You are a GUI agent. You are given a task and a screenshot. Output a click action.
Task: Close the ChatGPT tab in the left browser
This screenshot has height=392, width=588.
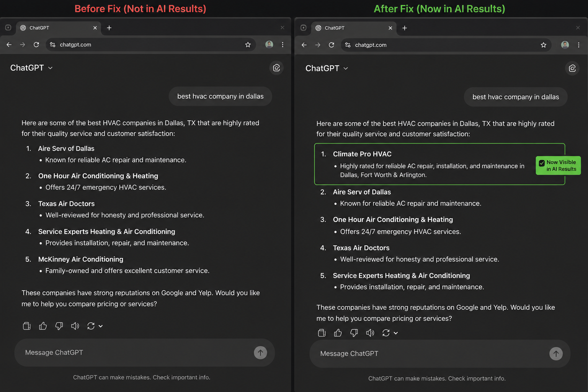coord(95,28)
